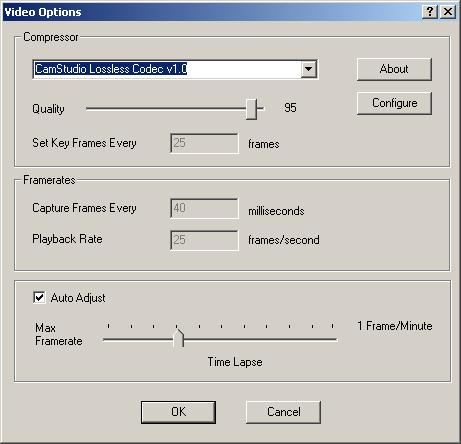
Task: Click the Playback Rate input field
Action: [204, 240]
